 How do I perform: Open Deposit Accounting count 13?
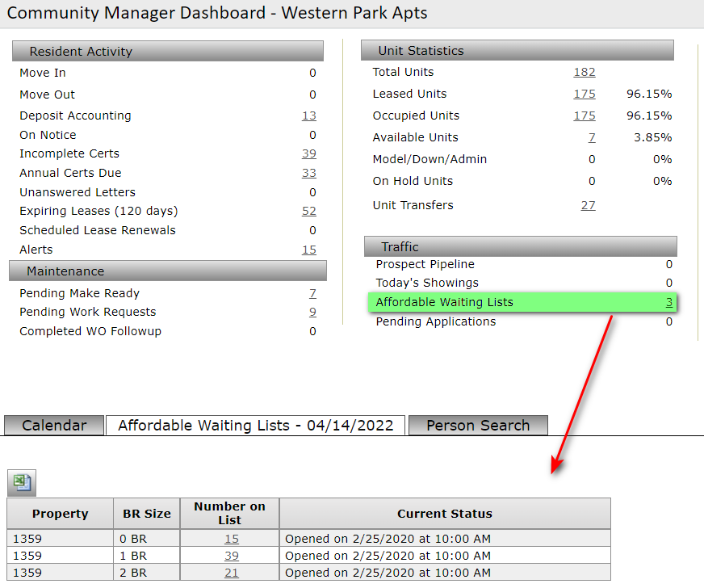tap(309, 115)
